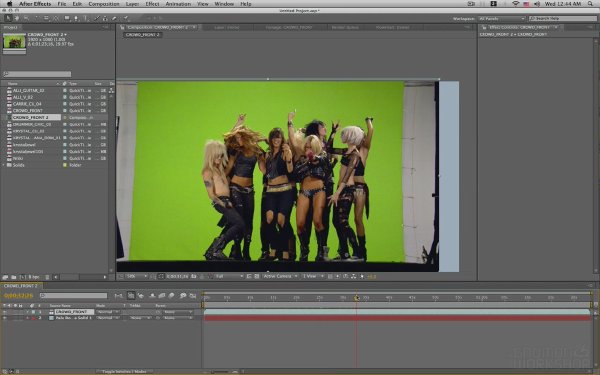Open Wi-Fi status menu icon
Viewport: 600px width, 375px height.
pyautogui.click(x=515, y=4)
